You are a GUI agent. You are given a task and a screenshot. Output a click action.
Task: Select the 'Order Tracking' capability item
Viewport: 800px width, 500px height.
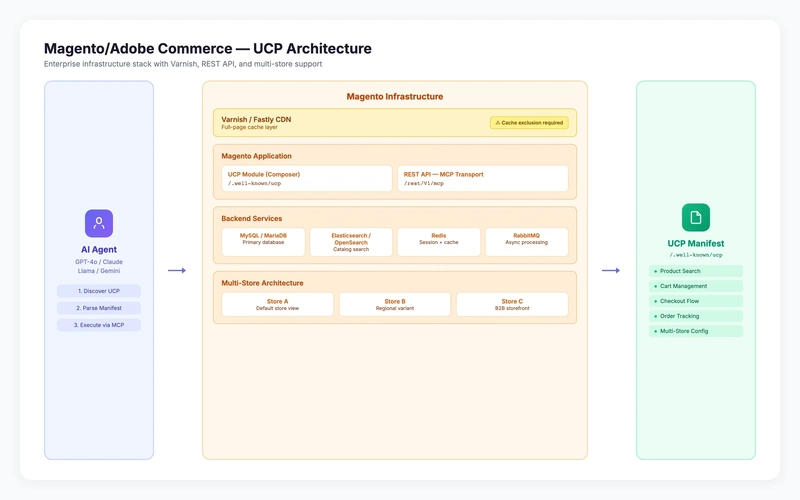click(696, 316)
